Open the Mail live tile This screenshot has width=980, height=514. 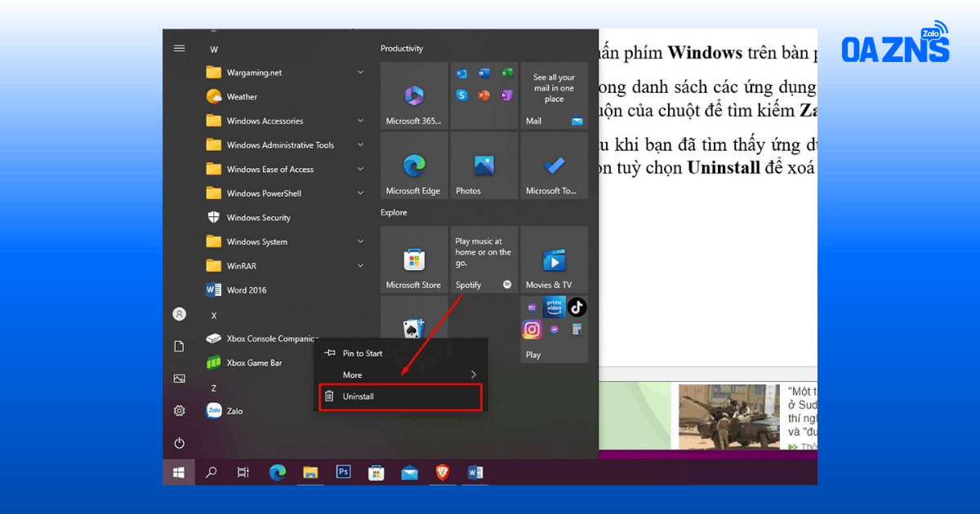coord(555,95)
